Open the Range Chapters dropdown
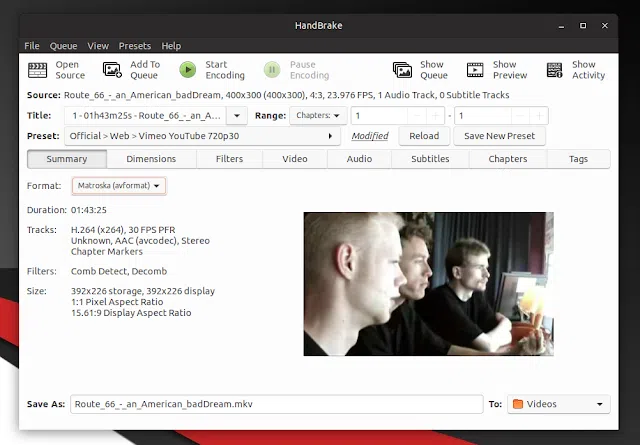 pos(318,116)
